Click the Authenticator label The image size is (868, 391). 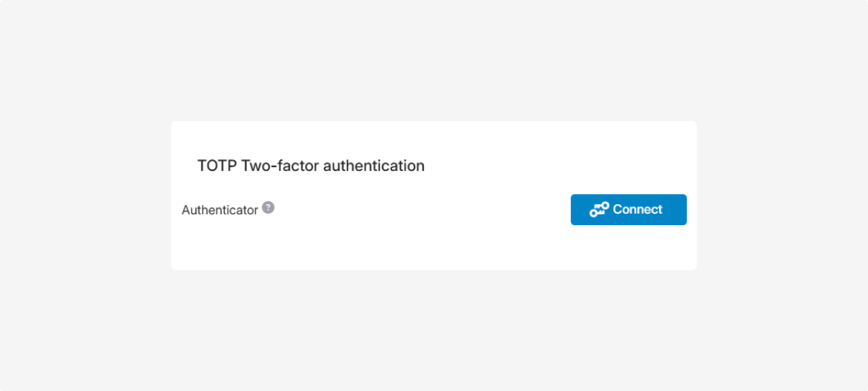[x=220, y=210]
